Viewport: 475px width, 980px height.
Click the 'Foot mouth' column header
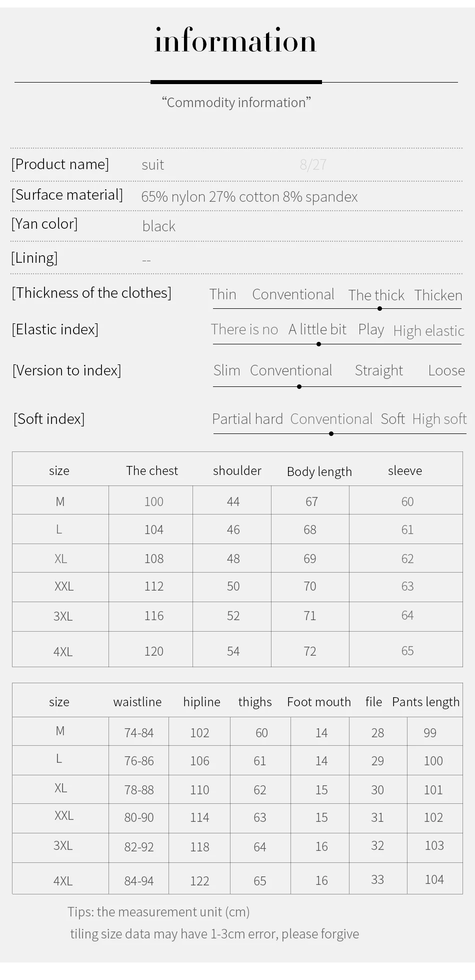[319, 702]
